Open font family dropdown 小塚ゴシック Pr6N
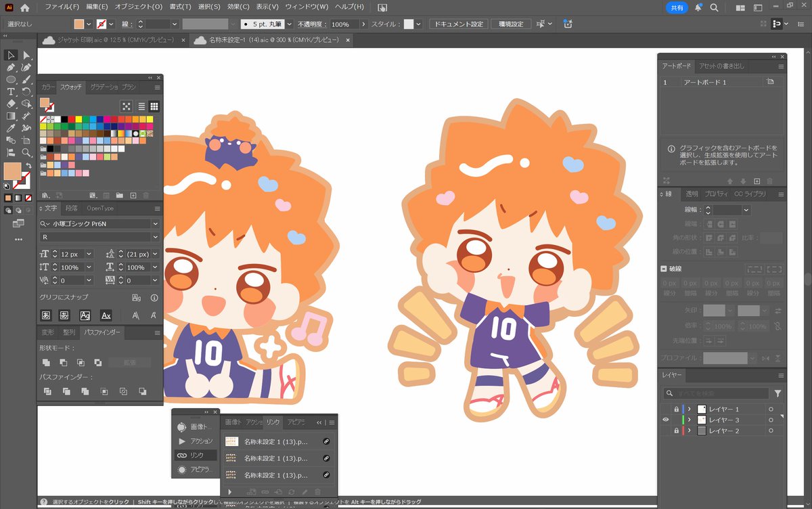 click(155, 223)
